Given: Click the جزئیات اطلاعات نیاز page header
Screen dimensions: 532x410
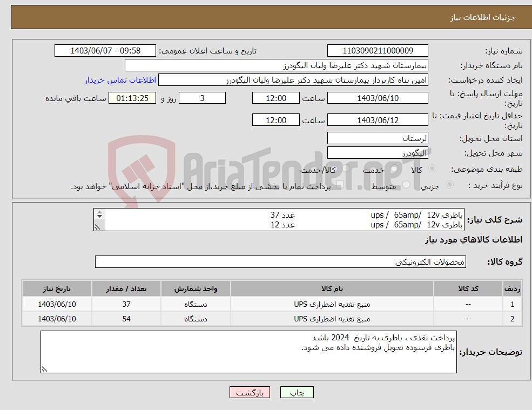Looking at the screenshot, I should (x=482, y=17).
